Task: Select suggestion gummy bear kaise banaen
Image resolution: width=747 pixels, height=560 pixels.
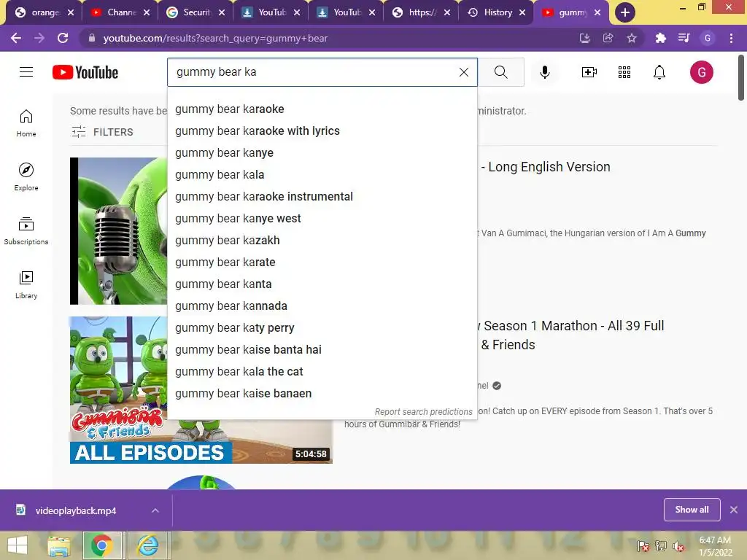Action: pos(322,394)
